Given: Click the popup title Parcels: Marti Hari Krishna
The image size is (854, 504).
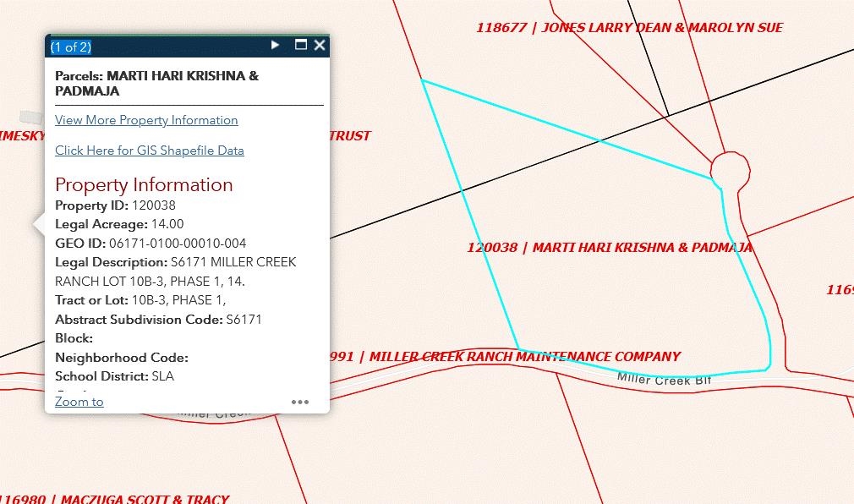Looking at the screenshot, I should (156, 83).
